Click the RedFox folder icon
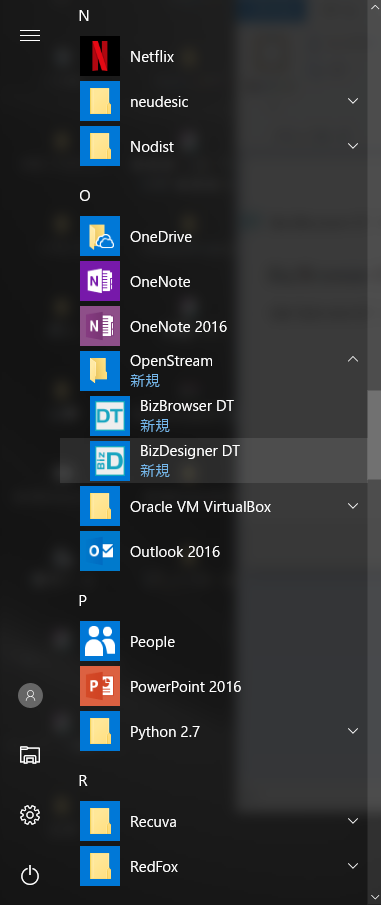Image resolution: width=381 pixels, height=905 pixels. point(100,866)
